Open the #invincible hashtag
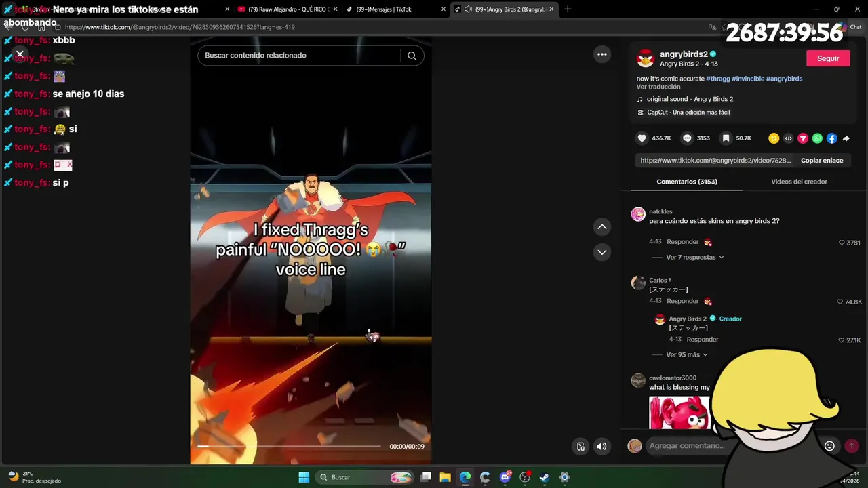 click(x=748, y=79)
